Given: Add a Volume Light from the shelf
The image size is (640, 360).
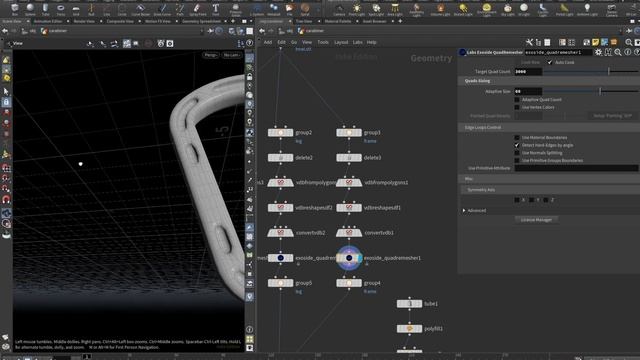Looking at the screenshot, I should click(x=440, y=9).
